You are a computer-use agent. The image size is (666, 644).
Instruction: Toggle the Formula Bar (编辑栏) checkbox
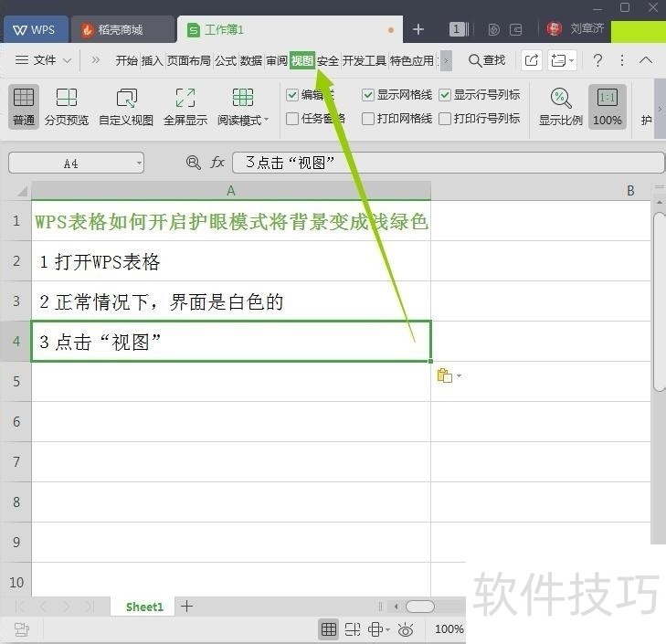tap(292, 94)
